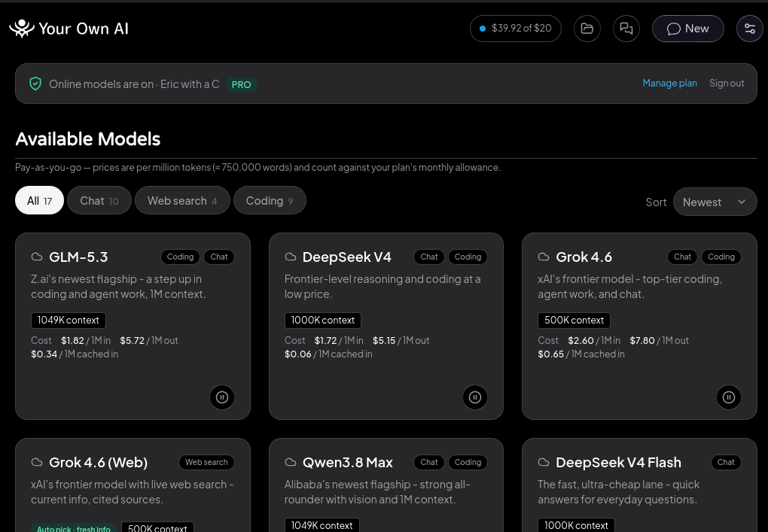Select the Coding 9 filter tab
This screenshot has height=532, width=768.
click(270, 201)
